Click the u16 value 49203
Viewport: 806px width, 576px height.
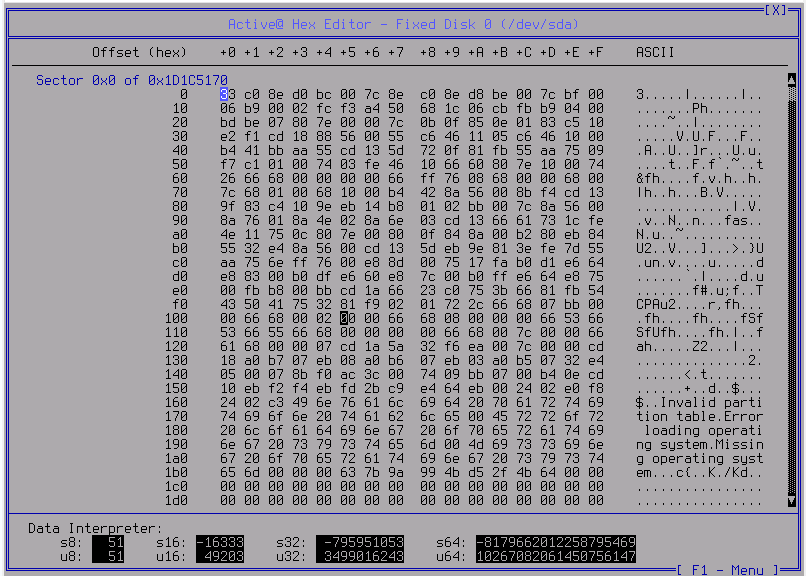point(220,556)
